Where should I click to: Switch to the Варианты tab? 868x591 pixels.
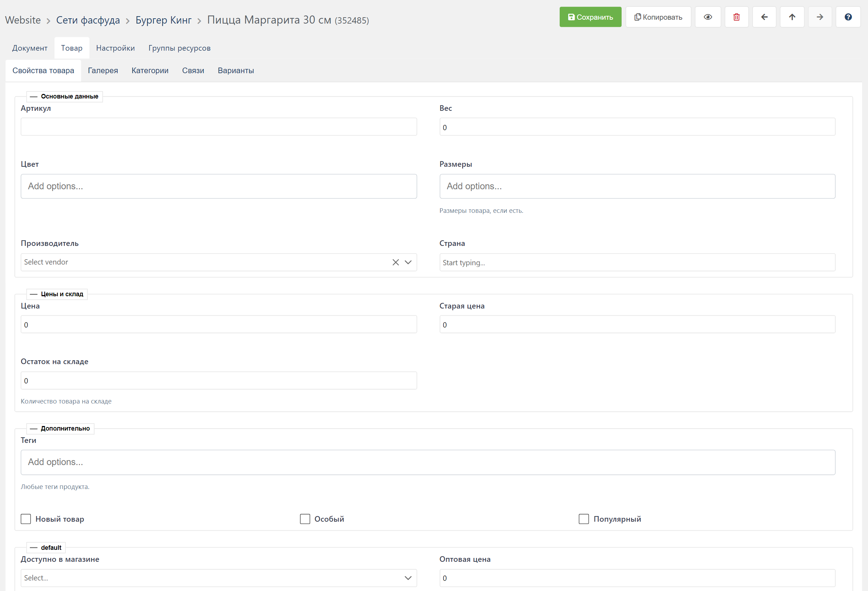tap(236, 71)
